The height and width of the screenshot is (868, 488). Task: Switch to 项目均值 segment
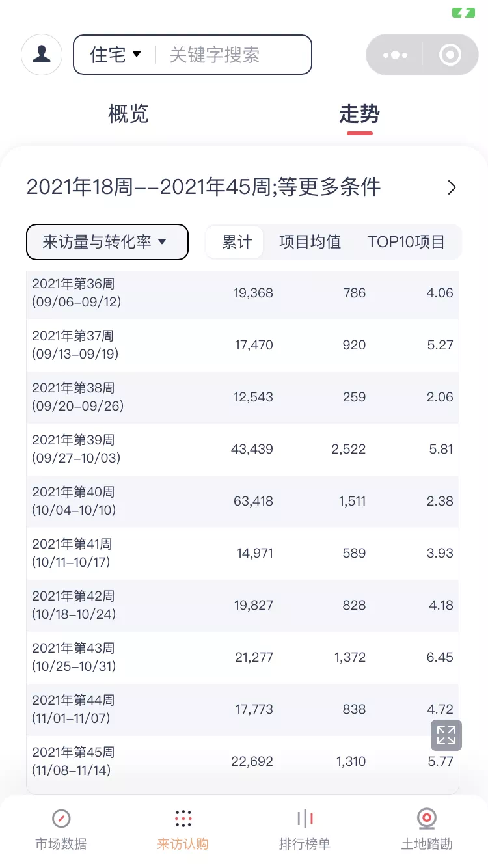(310, 242)
